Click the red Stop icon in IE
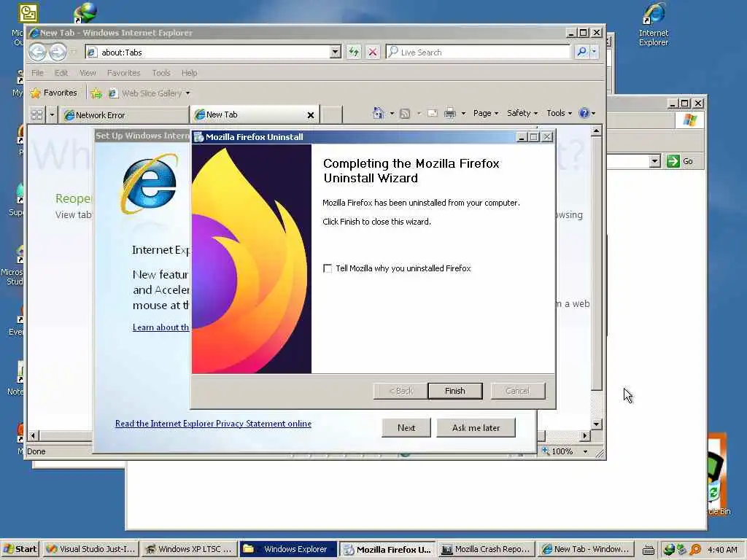The height and width of the screenshot is (560, 747). [373, 52]
